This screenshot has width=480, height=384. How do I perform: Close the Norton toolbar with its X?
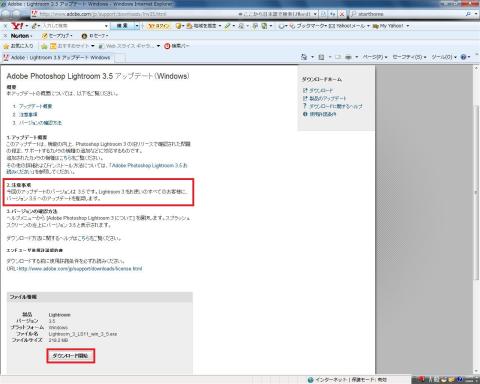click(x=5, y=36)
